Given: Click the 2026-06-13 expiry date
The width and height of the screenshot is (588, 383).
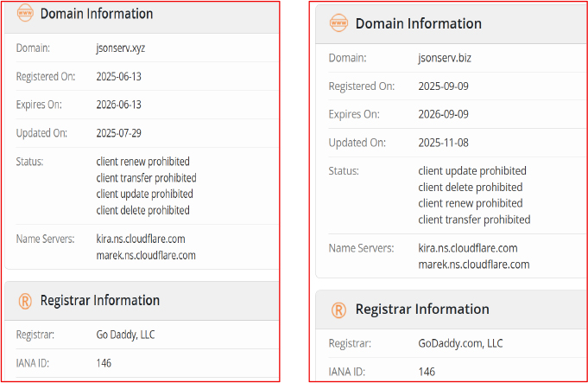Looking at the screenshot, I should (118, 105).
